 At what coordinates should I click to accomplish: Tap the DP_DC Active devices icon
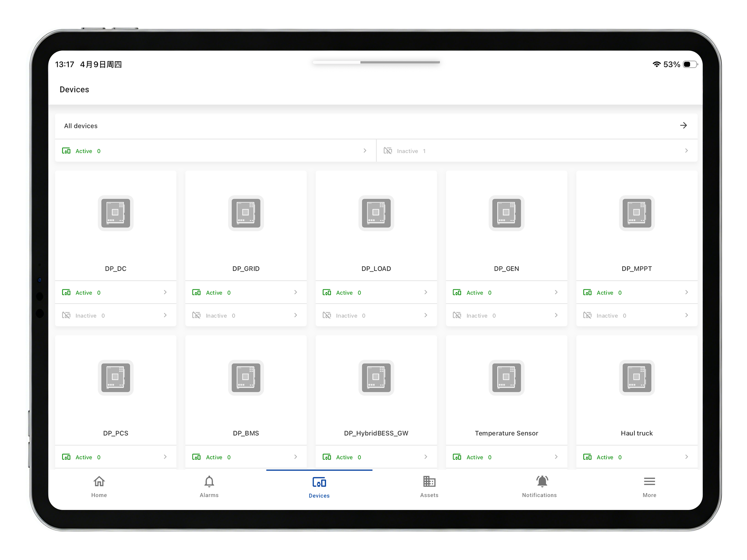pos(66,293)
